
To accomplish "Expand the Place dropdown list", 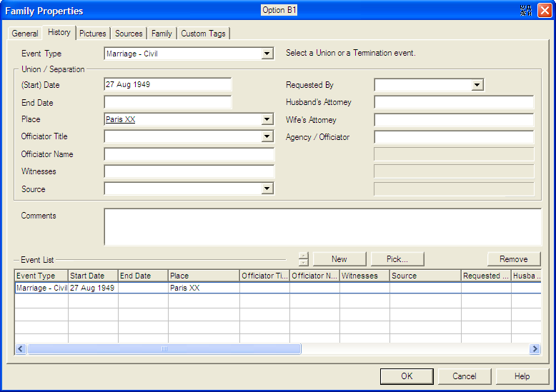I will coord(267,119).
